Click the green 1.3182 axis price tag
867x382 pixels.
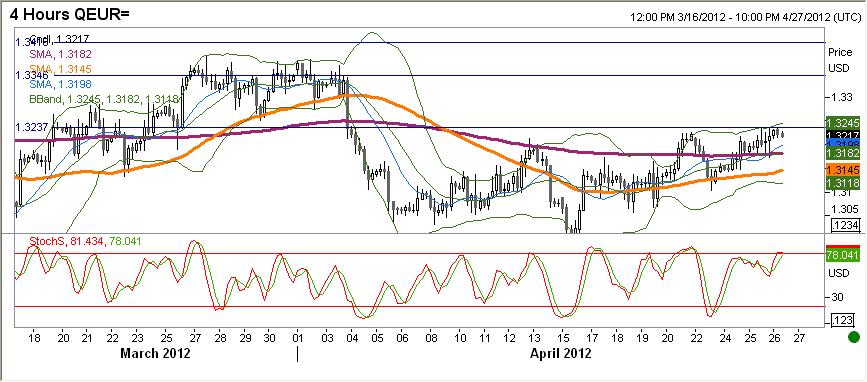[x=842, y=153]
